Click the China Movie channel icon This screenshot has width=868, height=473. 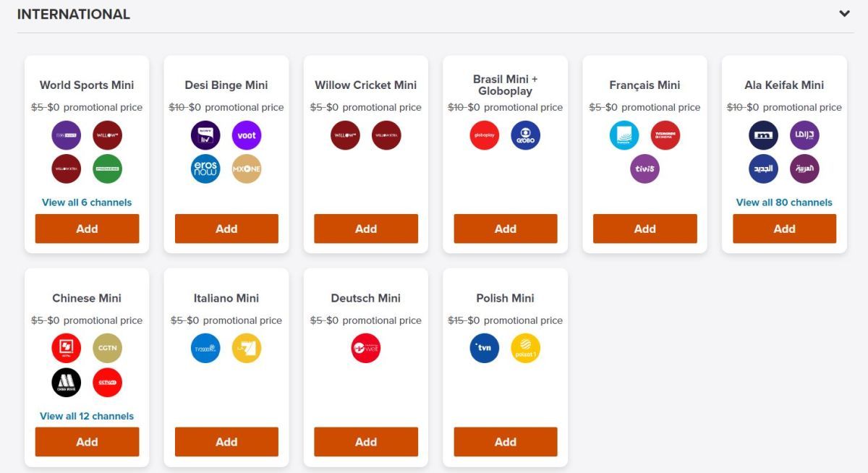click(x=67, y=382)
